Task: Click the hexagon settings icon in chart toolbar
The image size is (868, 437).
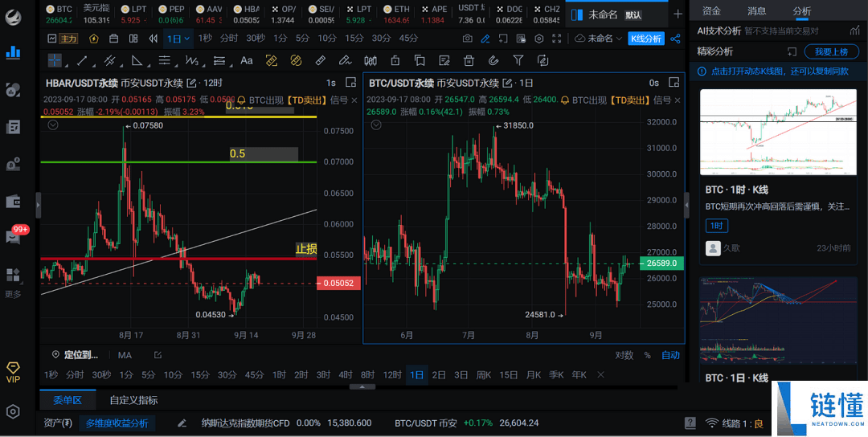Action: pos(539,39)
